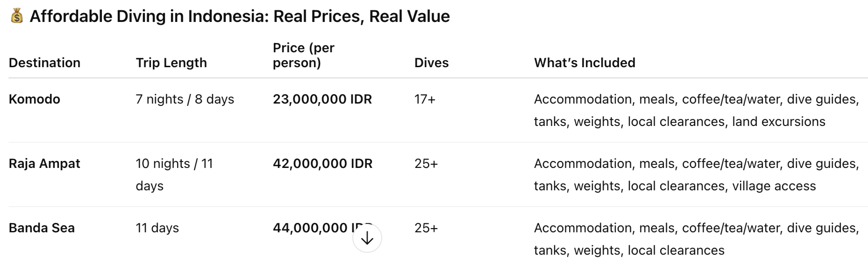The image size is (868, 264).
Task: Click the Trip Length column header
Action: [171, 63]
